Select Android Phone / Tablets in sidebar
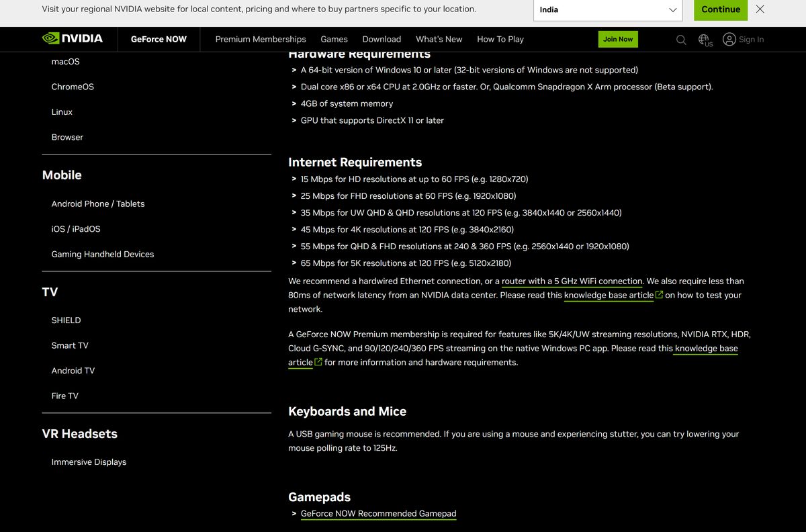Viewport: 806px width, 532px height. tap(98, 204)
